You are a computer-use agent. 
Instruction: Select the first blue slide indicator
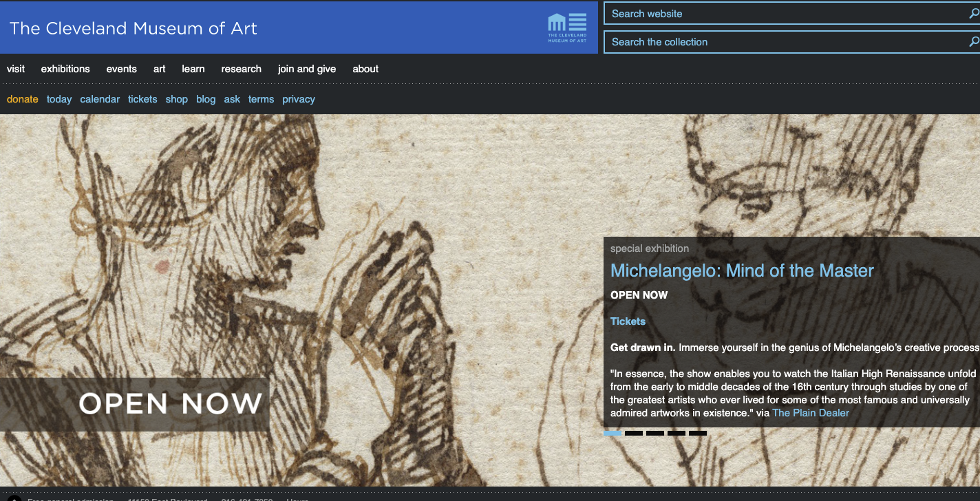pyautogui.click(x=612, y=433)
